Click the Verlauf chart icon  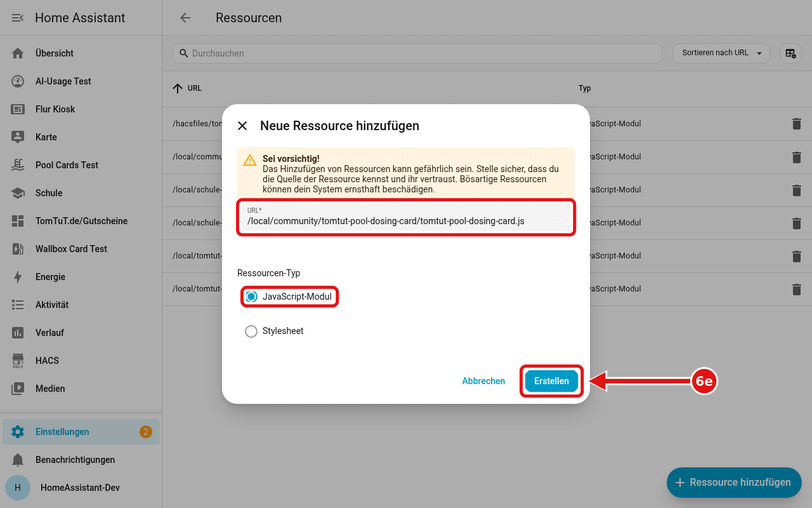pyautogui.click(x=18, y=333)
